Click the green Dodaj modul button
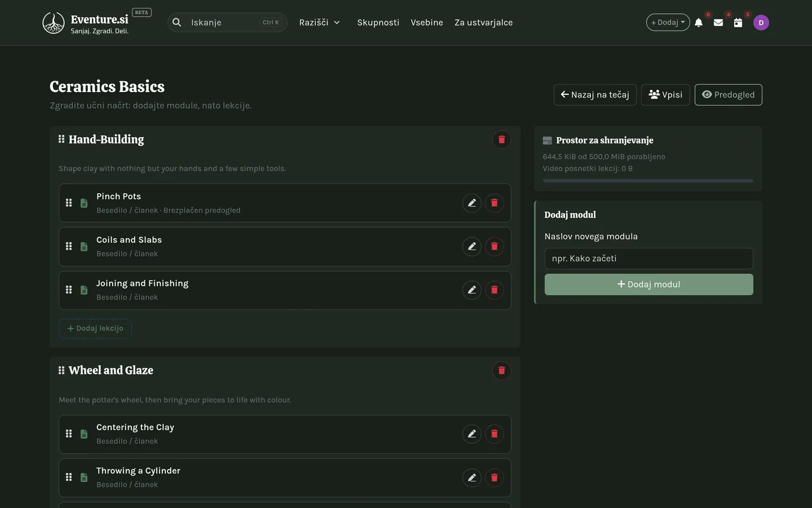This screenshot has width=812, height=508. pyautogui.click(x=648, y=284)
